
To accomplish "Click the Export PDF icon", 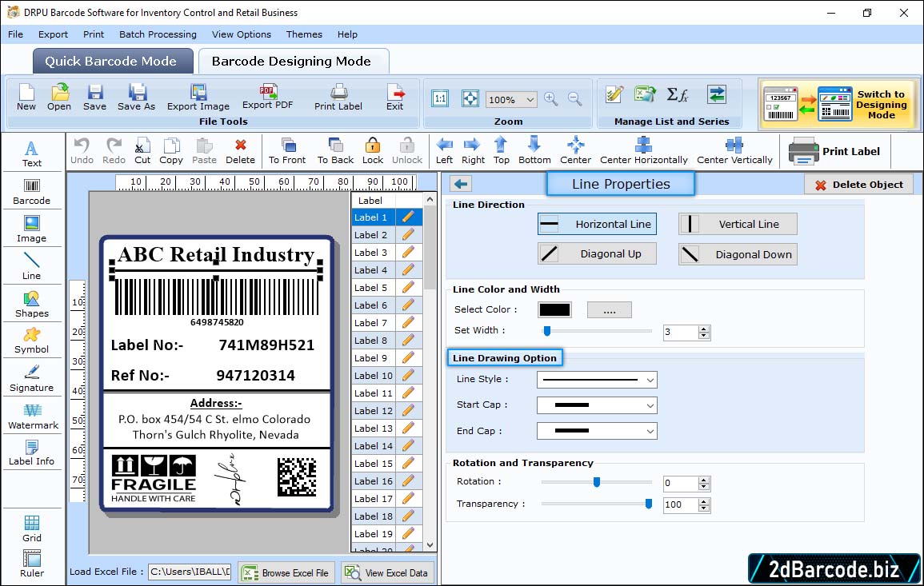I will pos(267,98).
